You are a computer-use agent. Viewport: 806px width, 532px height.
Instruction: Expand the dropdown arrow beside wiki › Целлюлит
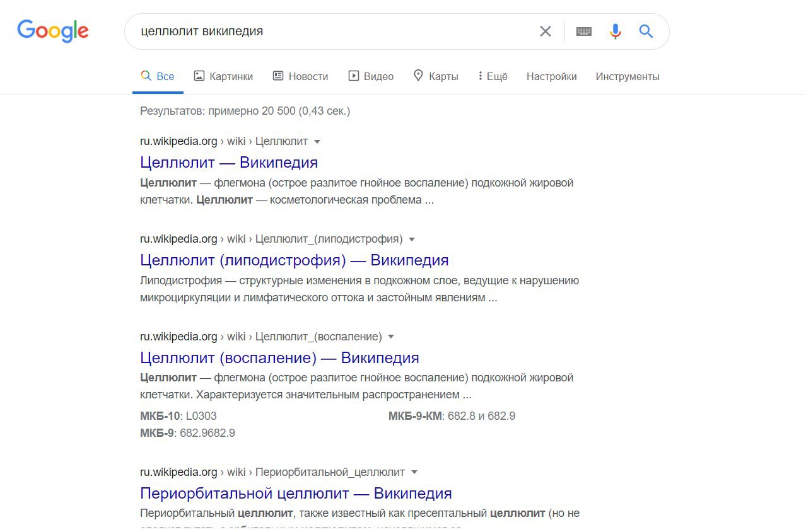click(317, 141)
